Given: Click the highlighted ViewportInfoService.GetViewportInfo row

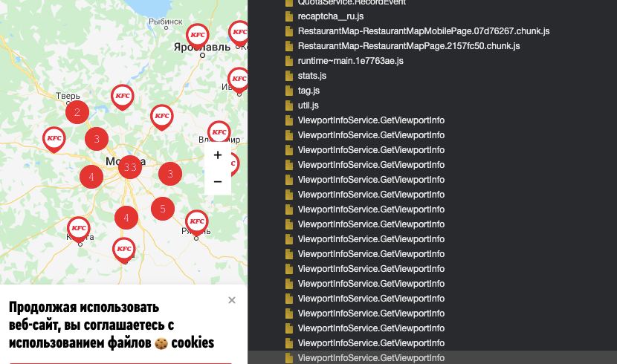Looking at the screenshot, I should click(x=432, y=357).
